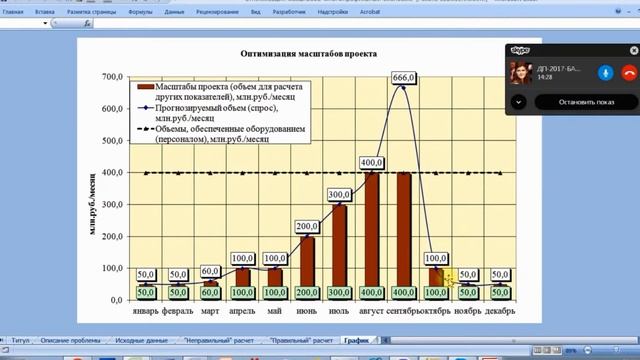
Task: Switch to the Титул sheet tab
Action: pyautogui.click(x=20, y=340)
